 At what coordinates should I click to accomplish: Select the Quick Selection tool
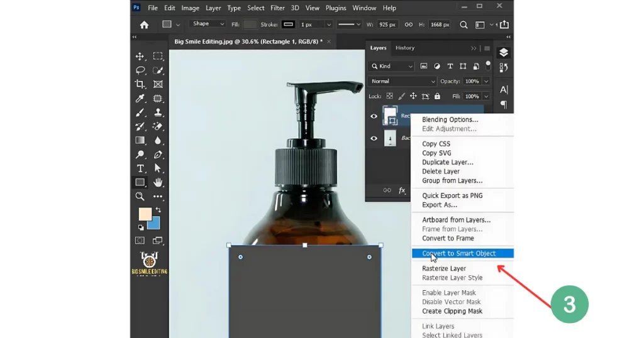click(158, 70)
